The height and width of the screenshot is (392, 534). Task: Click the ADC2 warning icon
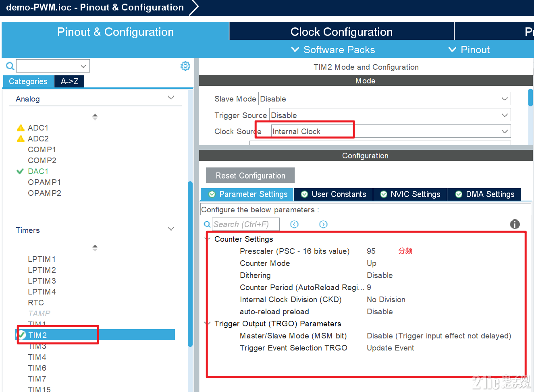tap(21, 139)
